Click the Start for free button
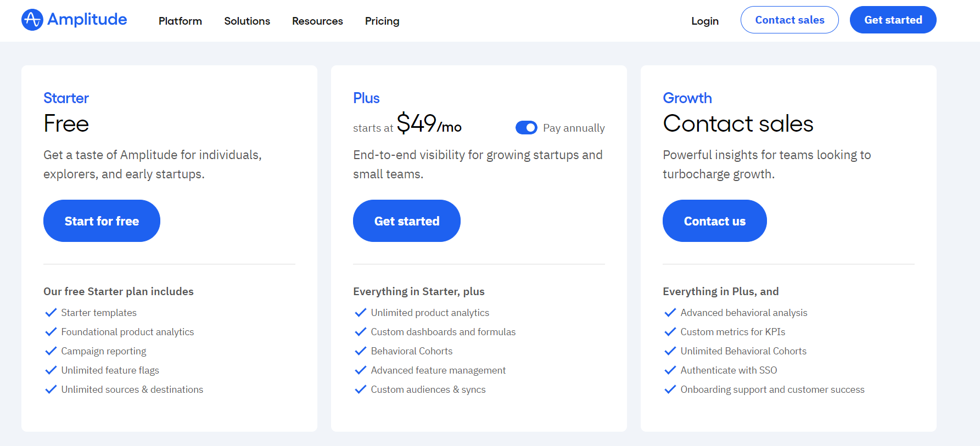This screenshot has height=446, width=980. pyautogui.click(x=102, y=221)
